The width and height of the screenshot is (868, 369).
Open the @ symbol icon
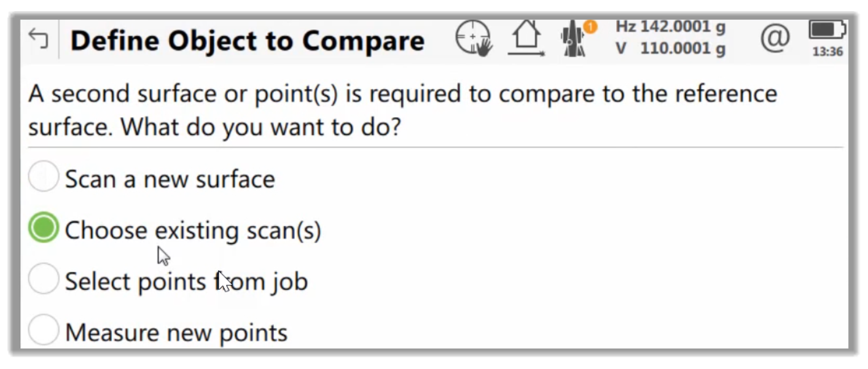click(x=775, y=39)
